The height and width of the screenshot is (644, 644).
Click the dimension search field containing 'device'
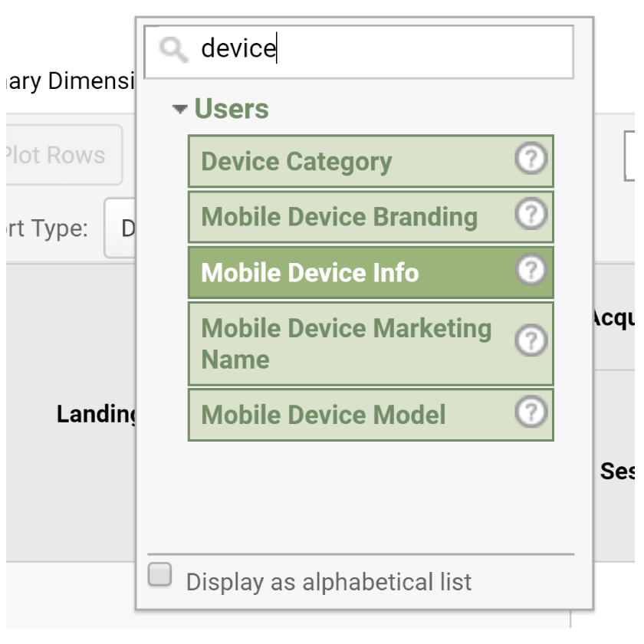pyautogui.click(x=359, y=52)
